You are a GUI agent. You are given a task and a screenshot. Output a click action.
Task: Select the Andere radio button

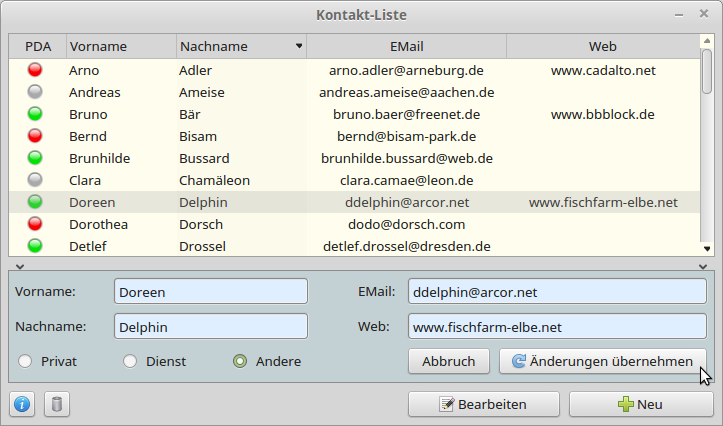coord(240,361)
